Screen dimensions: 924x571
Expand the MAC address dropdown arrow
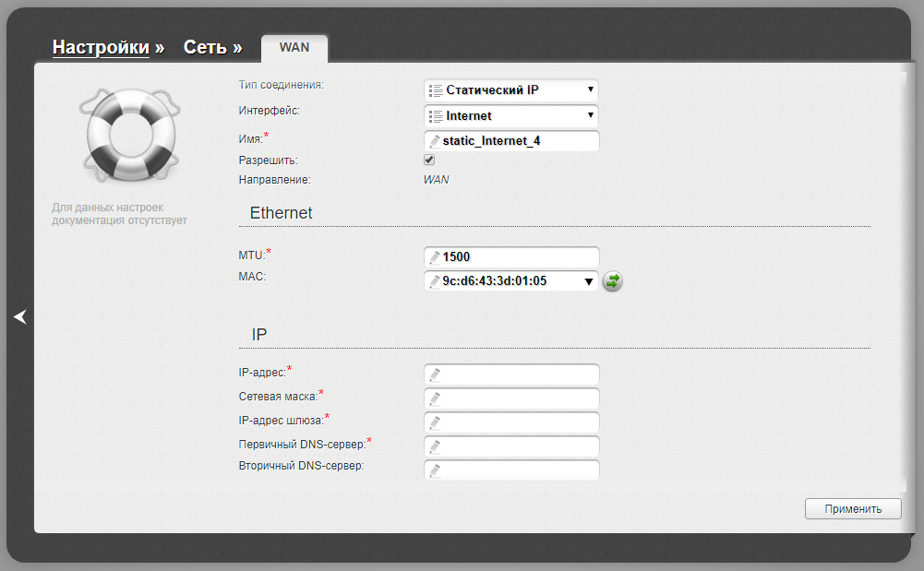pos(588,281)
